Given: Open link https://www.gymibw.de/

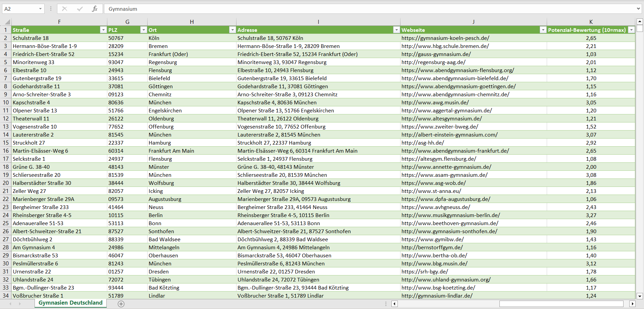Looking at the screenshot, I should [x=432, y=239].
